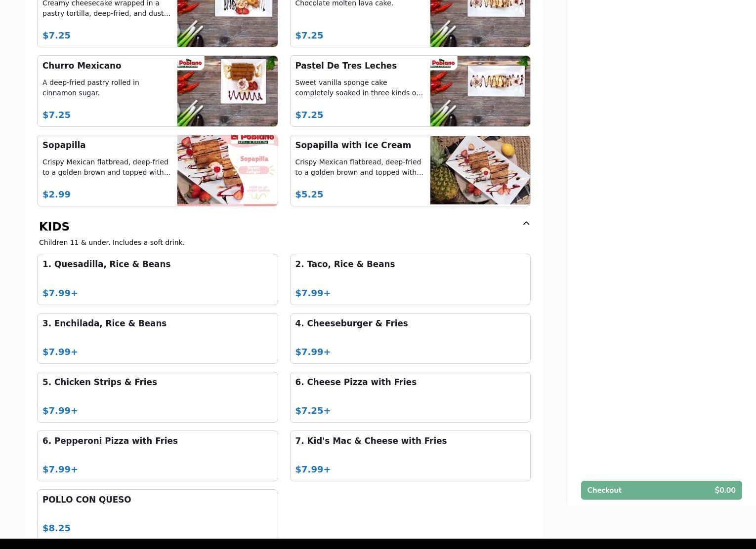Select the POLLO CON QUESO item
Image resolution: width=756 pixels, height=549 pixels.
(x=157, y=514)
